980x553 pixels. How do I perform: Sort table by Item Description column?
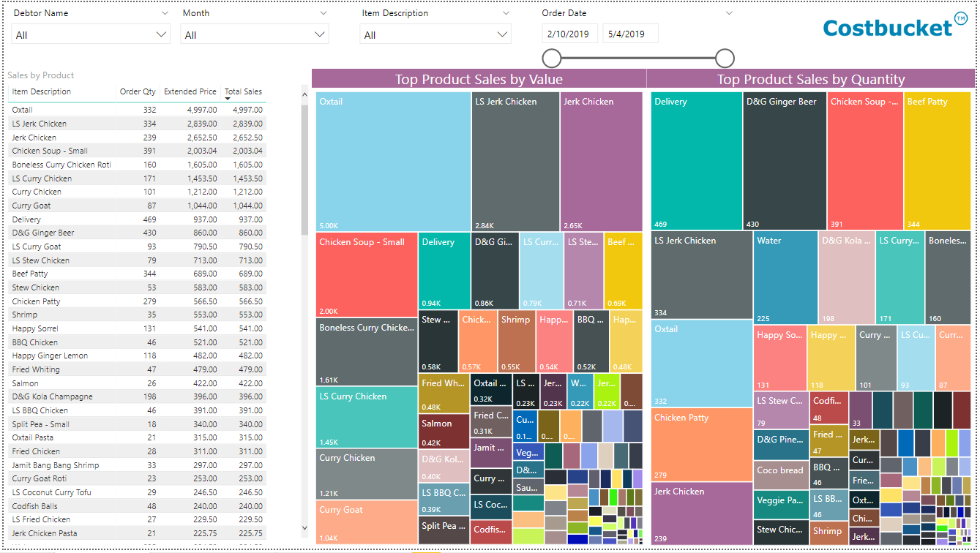point(42,92)
